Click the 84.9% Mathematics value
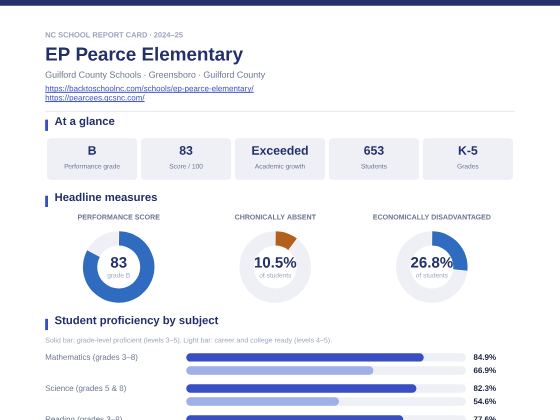 pyautogui.click(x=485, y=357)
